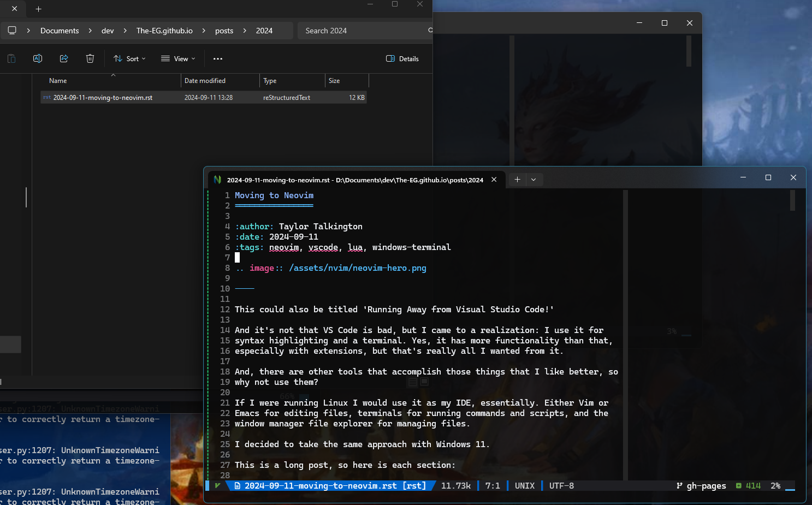Open the See more ellipsis menu
The image size is (812, 505).
(218, 58)
